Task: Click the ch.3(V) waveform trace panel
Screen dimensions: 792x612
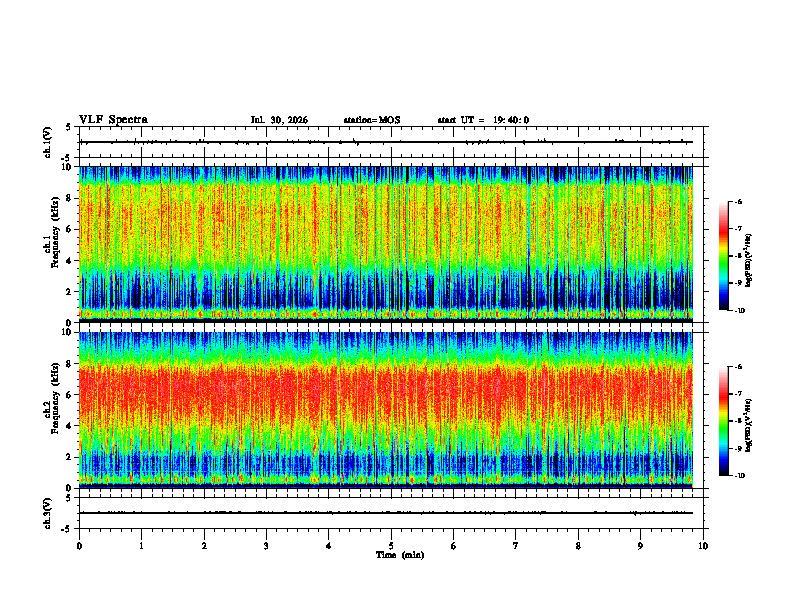Action: (x=391, y=513)
